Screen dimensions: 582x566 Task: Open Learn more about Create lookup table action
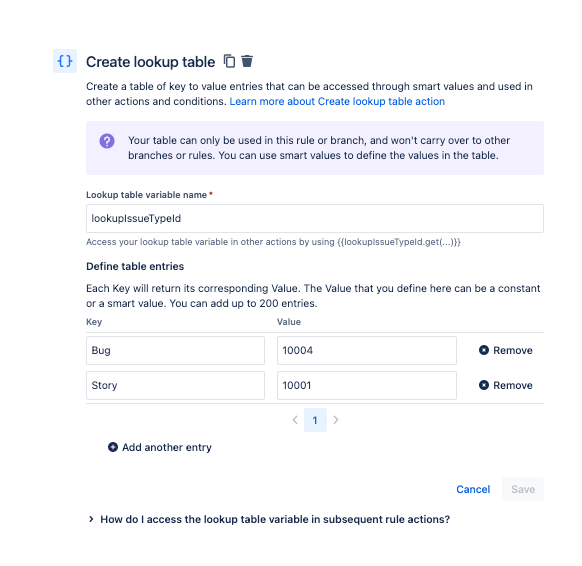pyautogui.click(x=337, y=102)
